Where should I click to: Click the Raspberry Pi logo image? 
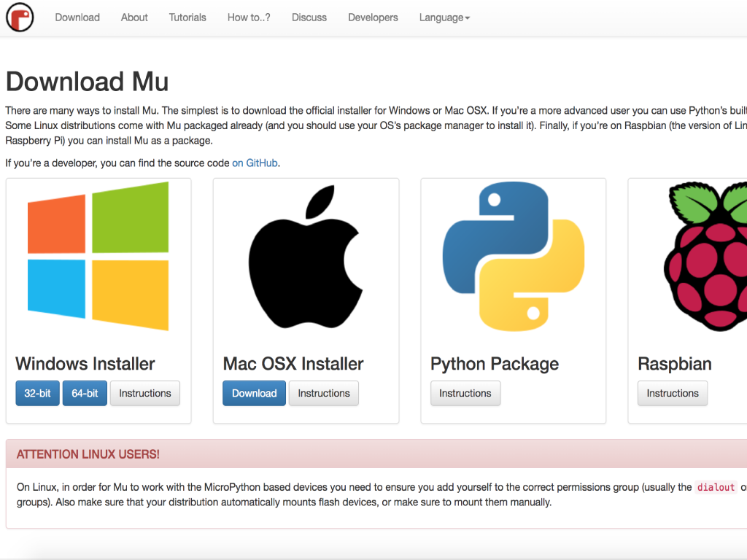click(705, 256)
